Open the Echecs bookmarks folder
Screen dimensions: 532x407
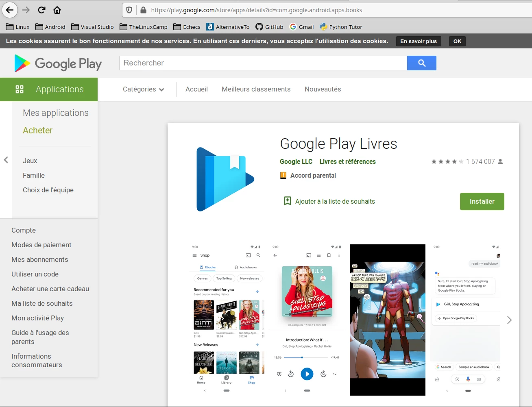[187, 27]
